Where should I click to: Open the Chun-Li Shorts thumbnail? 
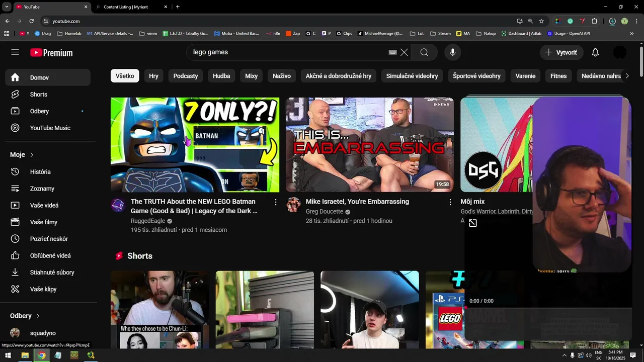pos(159,310)
